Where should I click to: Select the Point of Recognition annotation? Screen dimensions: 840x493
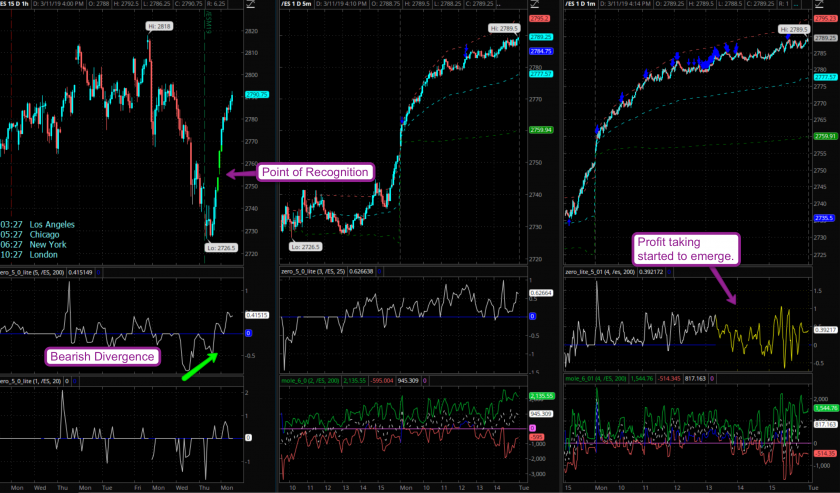click(316, 173)
